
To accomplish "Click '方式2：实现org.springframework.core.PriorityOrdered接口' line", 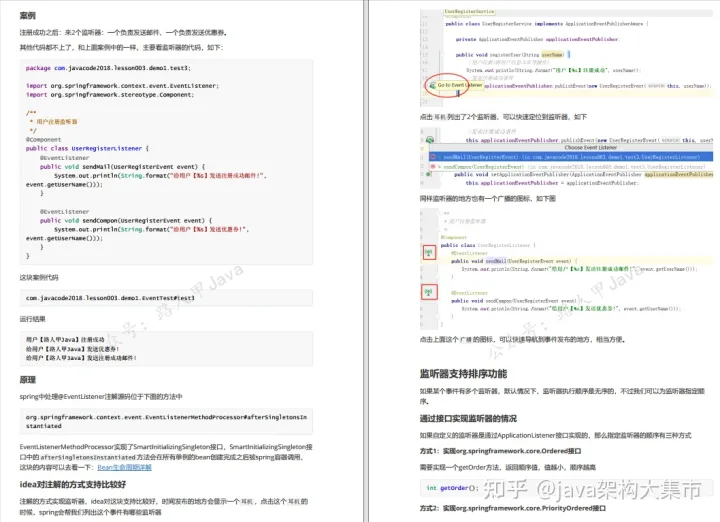I will (513, 508).
